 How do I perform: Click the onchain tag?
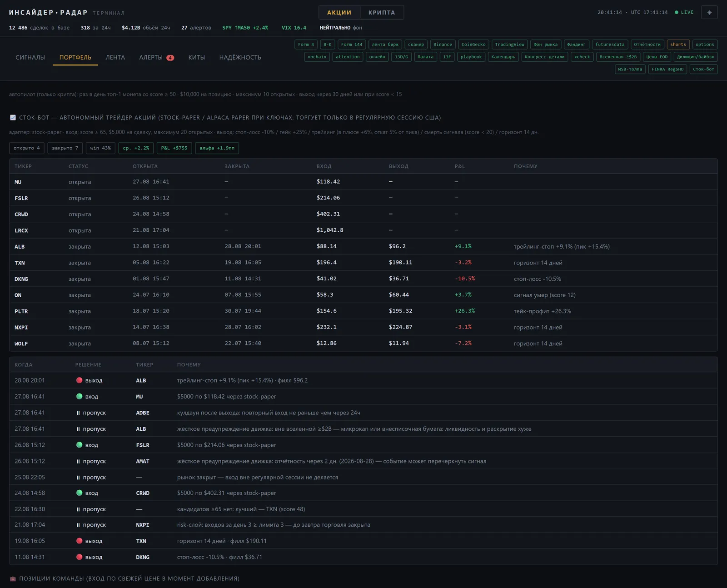click(x=317, y=57)
